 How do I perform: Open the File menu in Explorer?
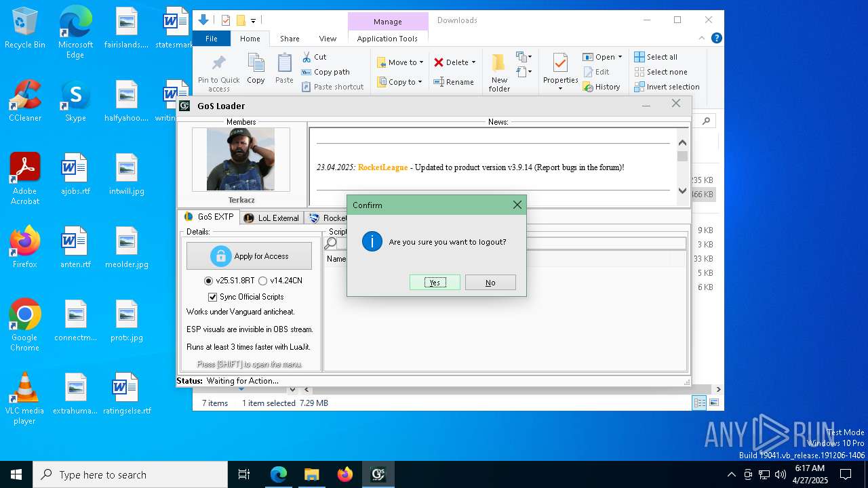tap(212, 39)
